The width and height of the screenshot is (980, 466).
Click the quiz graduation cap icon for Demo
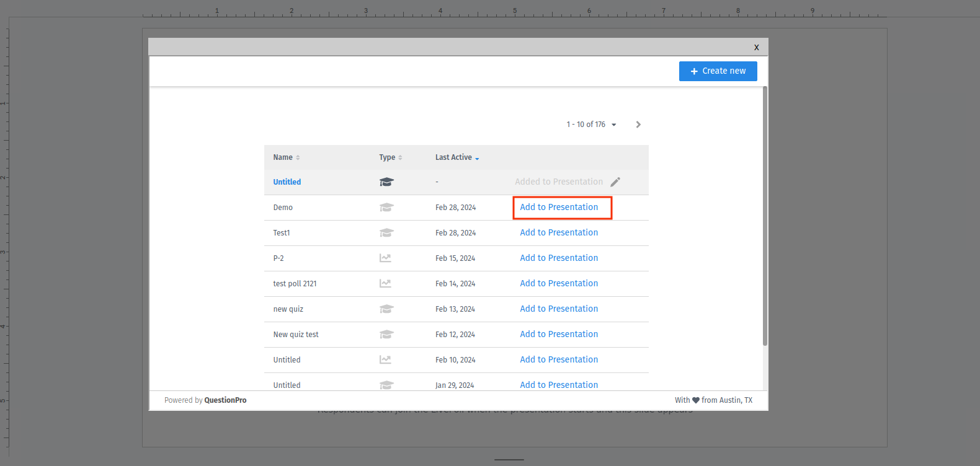(386, 208)
